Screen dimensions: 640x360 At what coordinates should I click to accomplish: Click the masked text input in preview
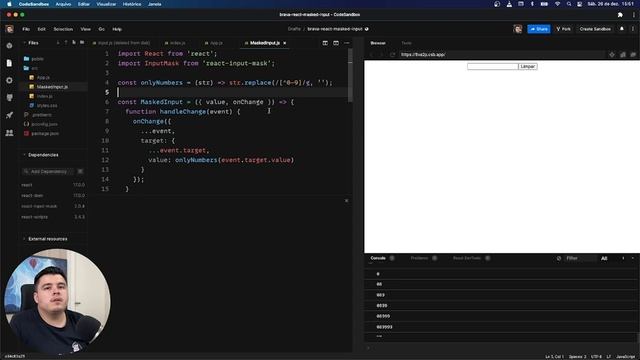click(x=493, y=67)
